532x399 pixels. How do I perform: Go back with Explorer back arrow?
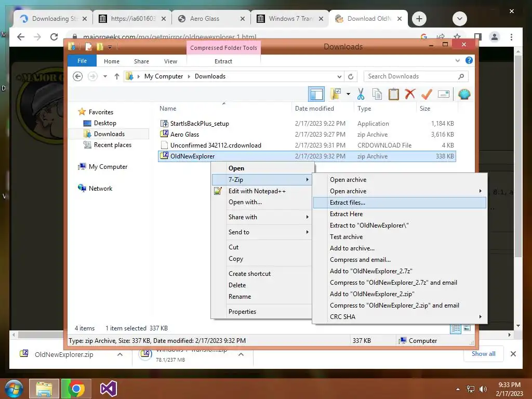click(78, 76)
